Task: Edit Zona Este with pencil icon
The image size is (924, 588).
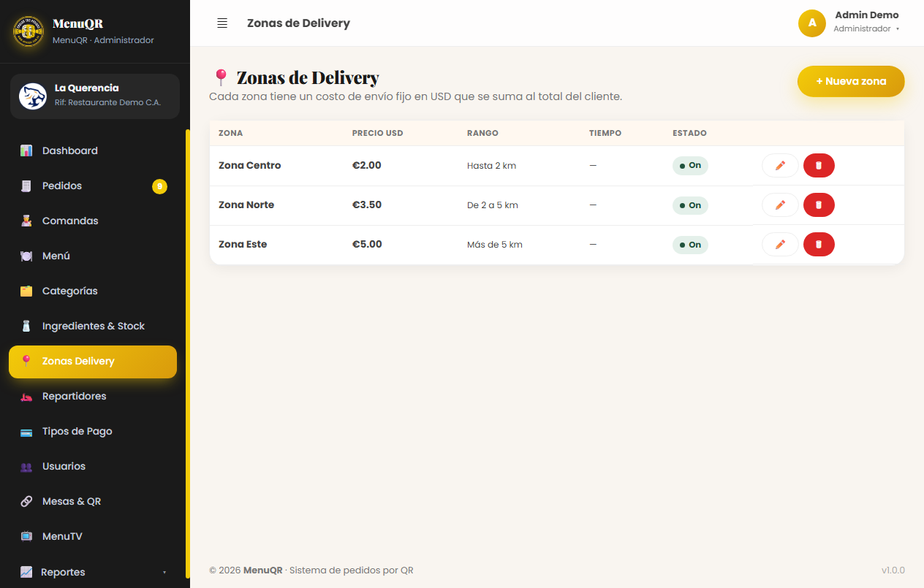Action: 780,245
